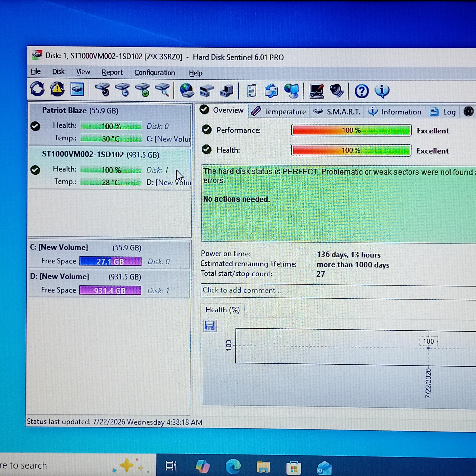
Task: Click the gray drive with blocks icon
Action: point(206,91)
